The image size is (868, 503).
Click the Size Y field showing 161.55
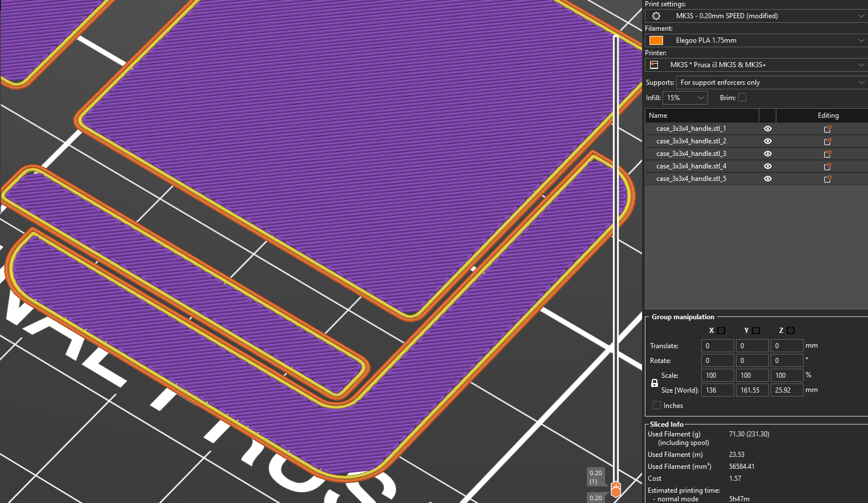coord(752,390)
